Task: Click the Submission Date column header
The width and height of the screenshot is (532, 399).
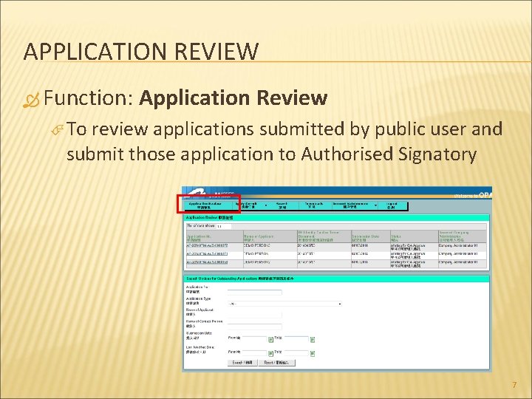Action: [x=370, y=236]
